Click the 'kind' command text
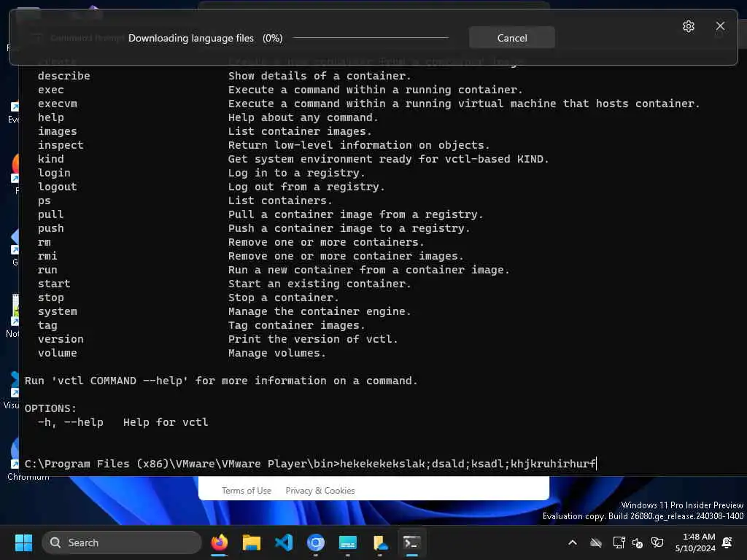747x560 pixels. tap(50, 159)
